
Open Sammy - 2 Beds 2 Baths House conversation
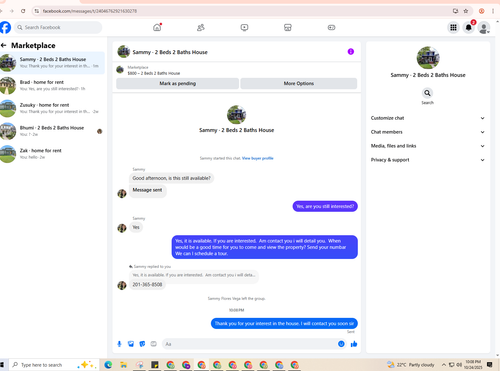[52, 62]
